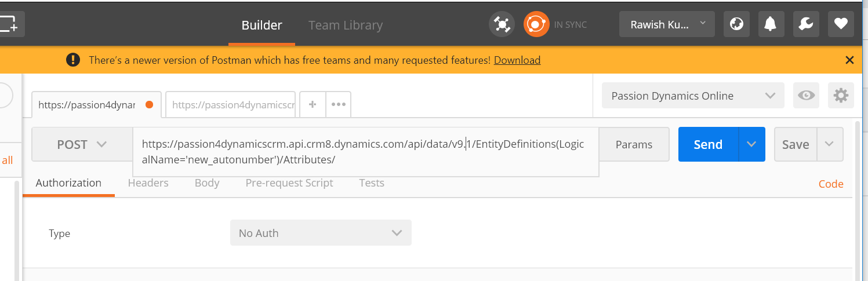Open the Headers tab
868x281 pixels.
tap(148, 183)
